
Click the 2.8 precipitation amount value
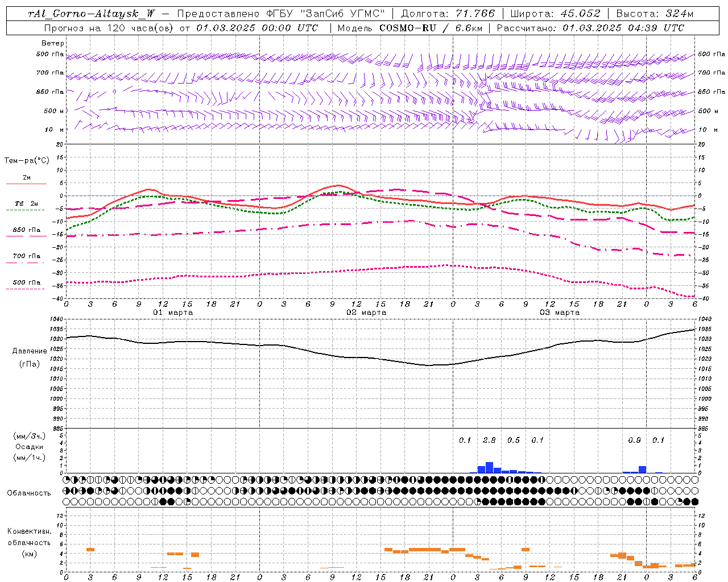pos(489,440)
